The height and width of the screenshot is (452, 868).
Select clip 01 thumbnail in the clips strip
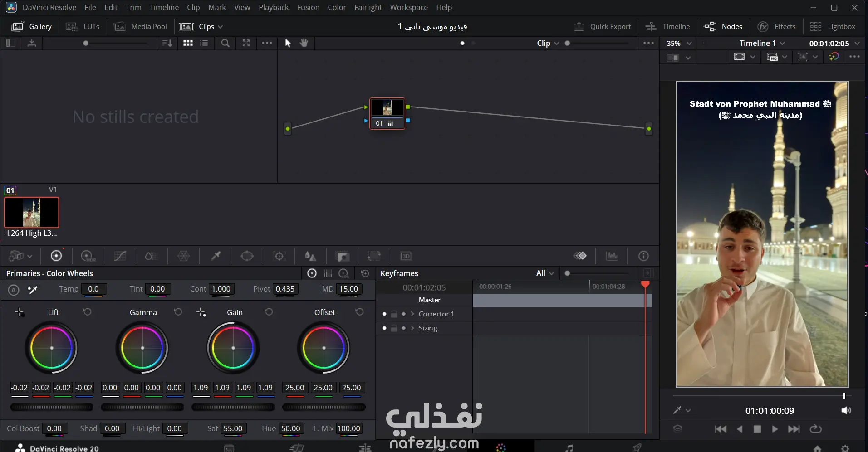pos(32,212)
